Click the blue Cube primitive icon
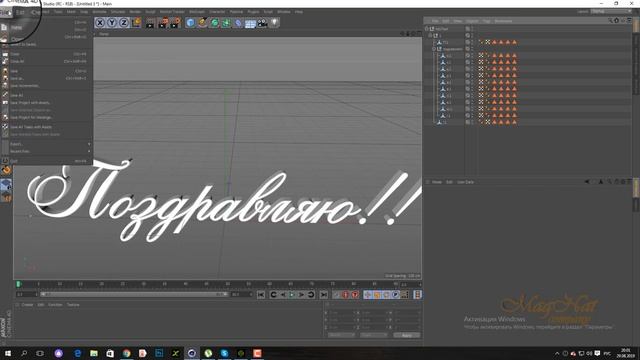This screenshot has width=640, height=360. point(190,23)
